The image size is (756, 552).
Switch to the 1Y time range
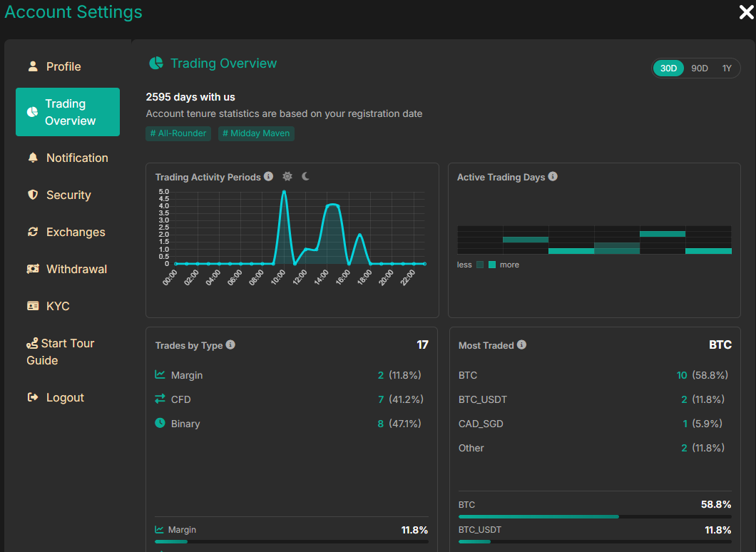pyautogui.click(x=727, y=68)
